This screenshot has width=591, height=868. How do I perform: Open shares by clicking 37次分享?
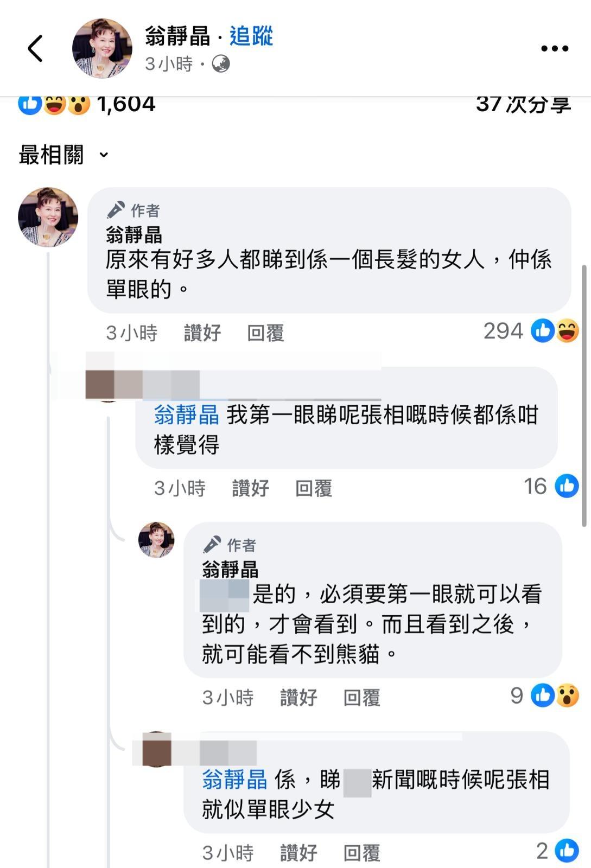click(x=523, y=105)
